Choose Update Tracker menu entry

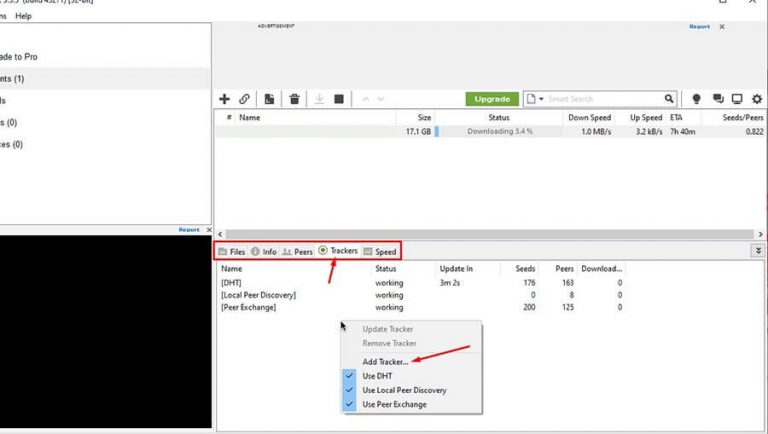(387, 329)
